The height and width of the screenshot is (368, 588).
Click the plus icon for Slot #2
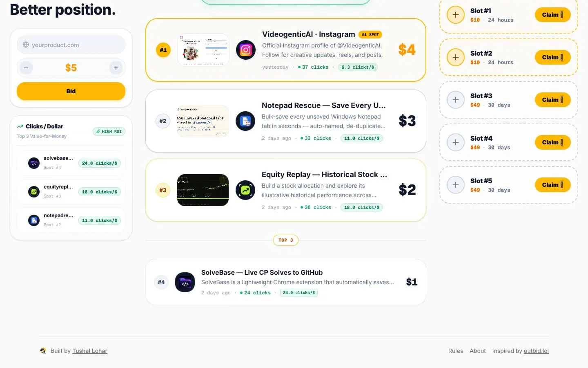click(456, 57)
